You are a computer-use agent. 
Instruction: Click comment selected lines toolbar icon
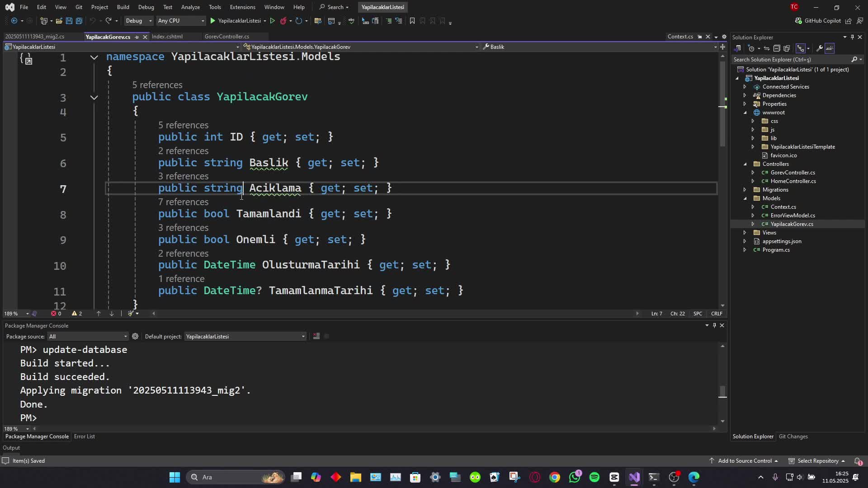(388, 21)
